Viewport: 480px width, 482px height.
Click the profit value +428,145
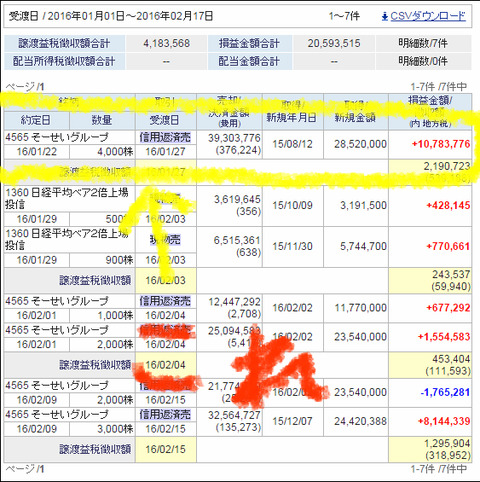tap(448, 205)
